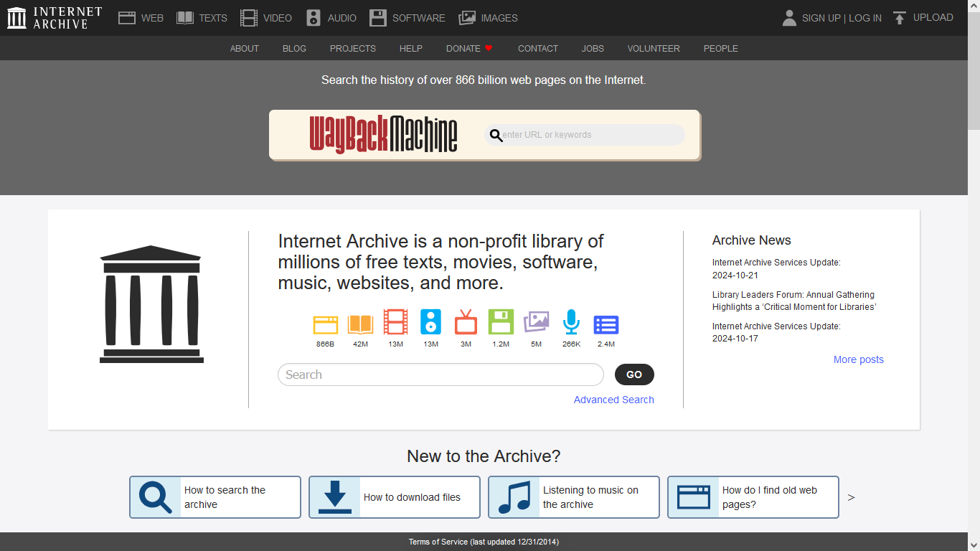Image resolution: width=980 pixels, height=551 pixels.
Task: Open 'How to search the archive' text
Action: [225, 497]
